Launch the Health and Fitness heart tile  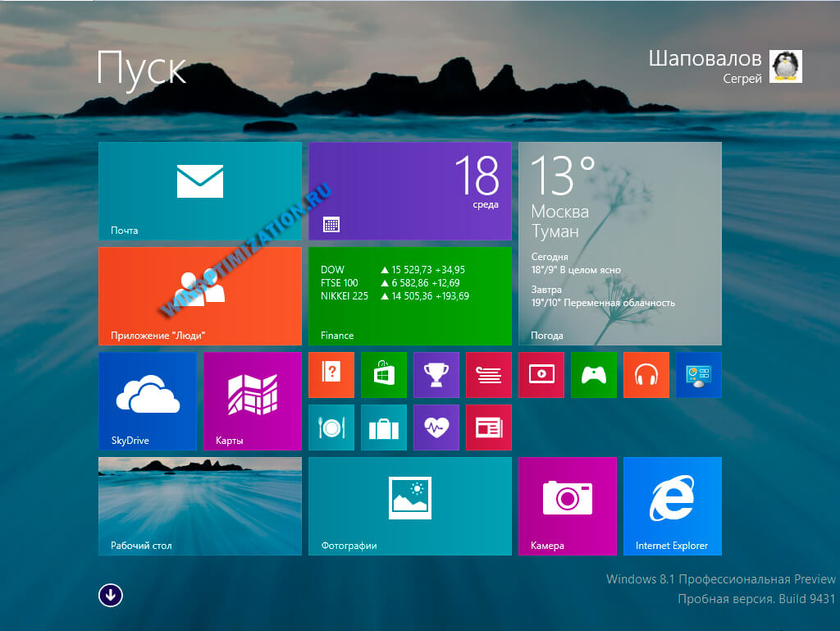point(436,428)
